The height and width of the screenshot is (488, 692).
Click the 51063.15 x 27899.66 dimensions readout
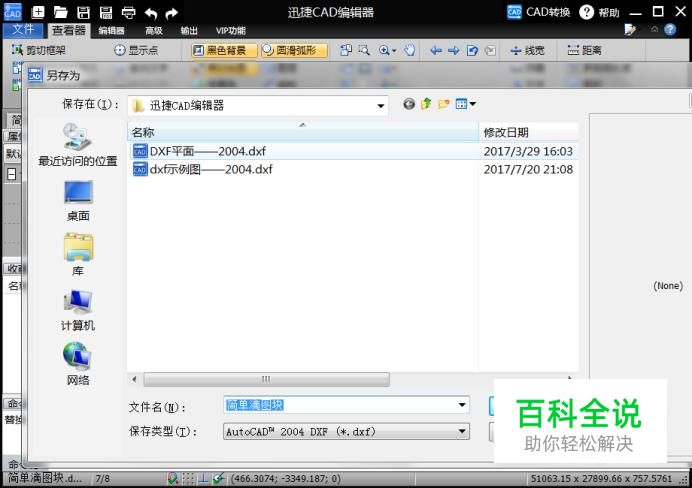601,479
